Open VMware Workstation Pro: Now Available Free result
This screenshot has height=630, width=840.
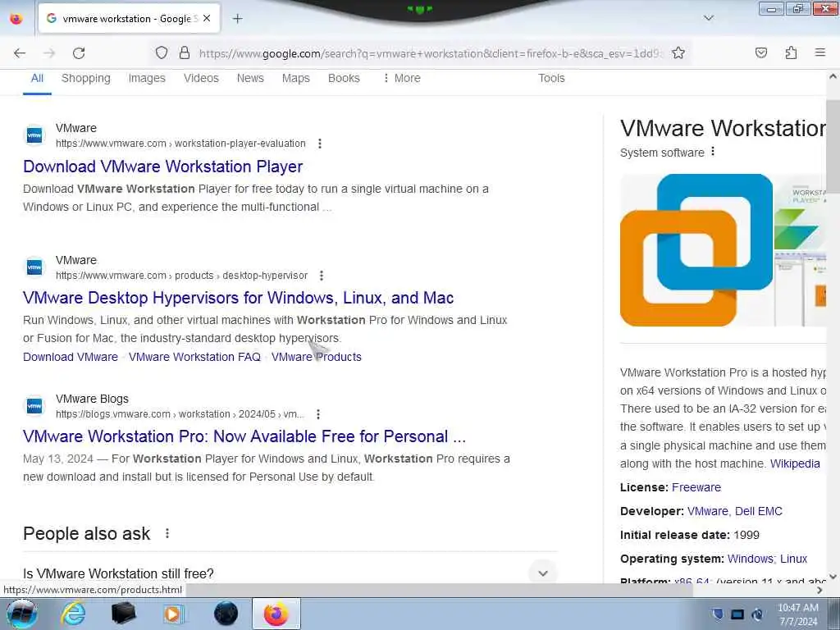click(244, 436)
